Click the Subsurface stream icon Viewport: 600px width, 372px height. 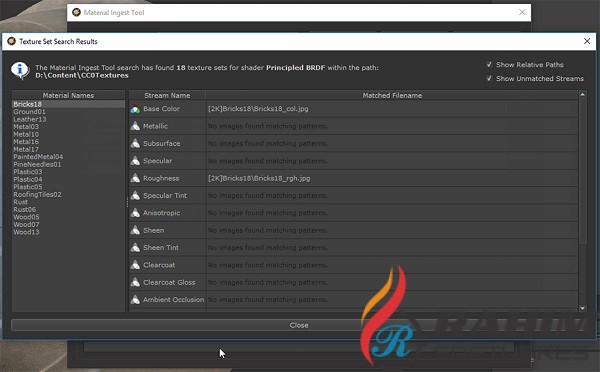pyautogui.click(x=135, y=144)
